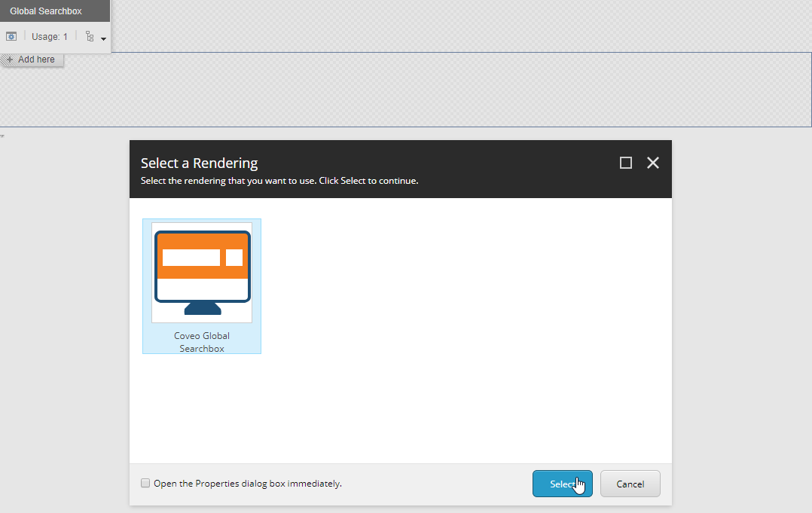Click the 'Open the Properties dialog box immediately' label

tap(247, 484)
